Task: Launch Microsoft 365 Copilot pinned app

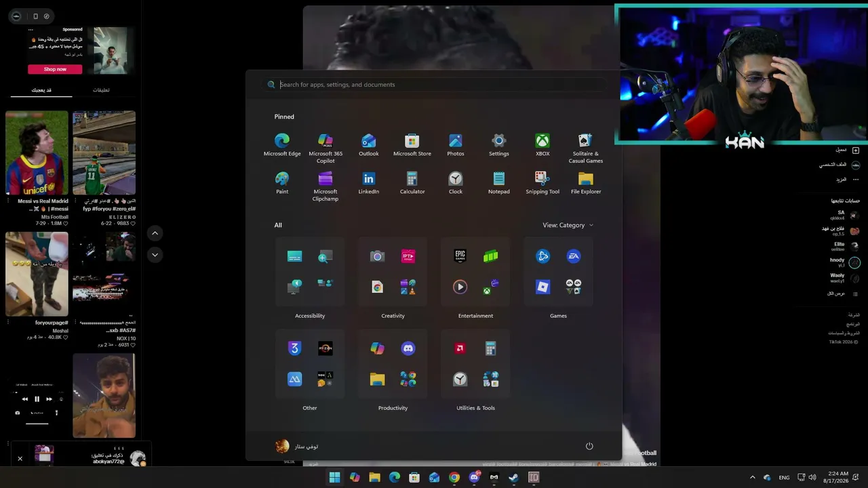Action: (325, 148)
